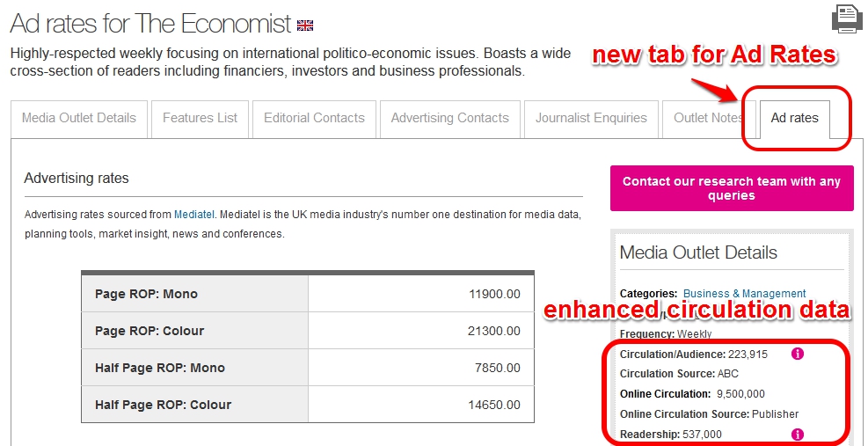Open the Business & Management category link
The width and height of the screenshot is (868, 446).
745,294
